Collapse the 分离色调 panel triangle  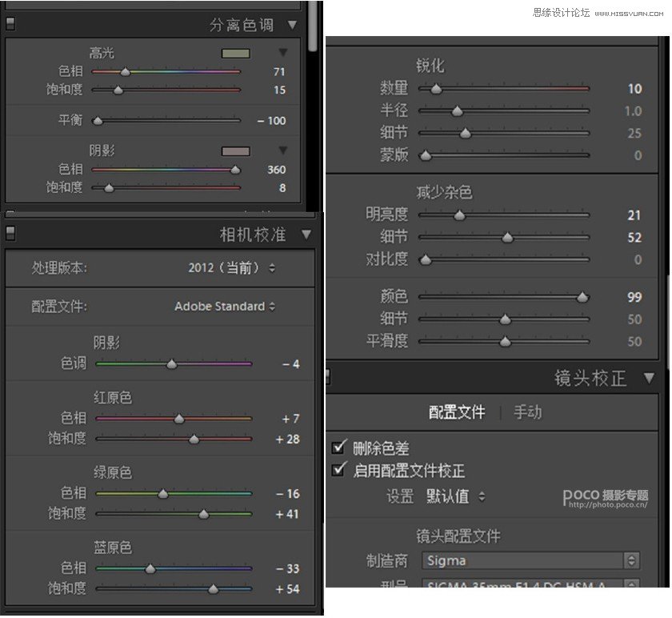tap(292, 25)
